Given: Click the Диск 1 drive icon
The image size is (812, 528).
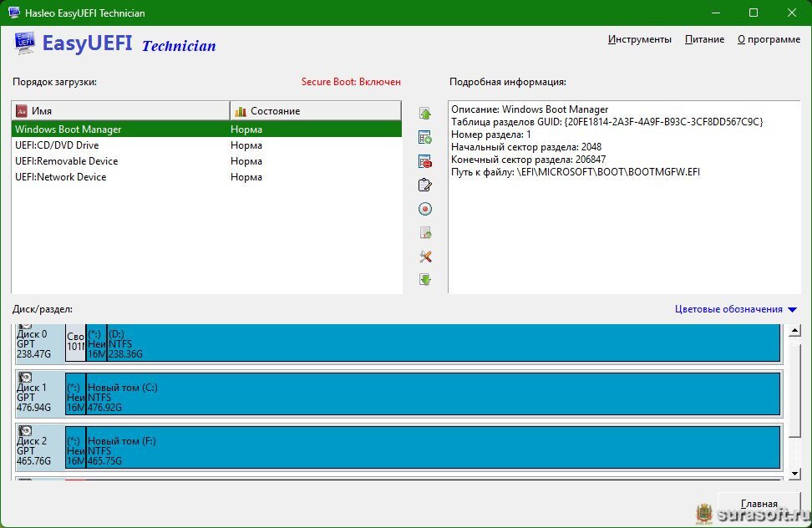Looking at the screenshot, I should [x=25, y=378].
